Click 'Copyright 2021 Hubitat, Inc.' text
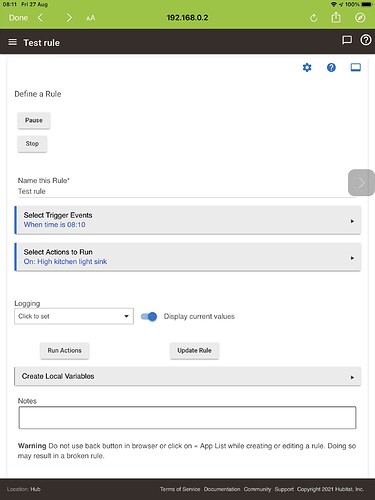The height and width of the screenshot is (500, 375). 330,489
